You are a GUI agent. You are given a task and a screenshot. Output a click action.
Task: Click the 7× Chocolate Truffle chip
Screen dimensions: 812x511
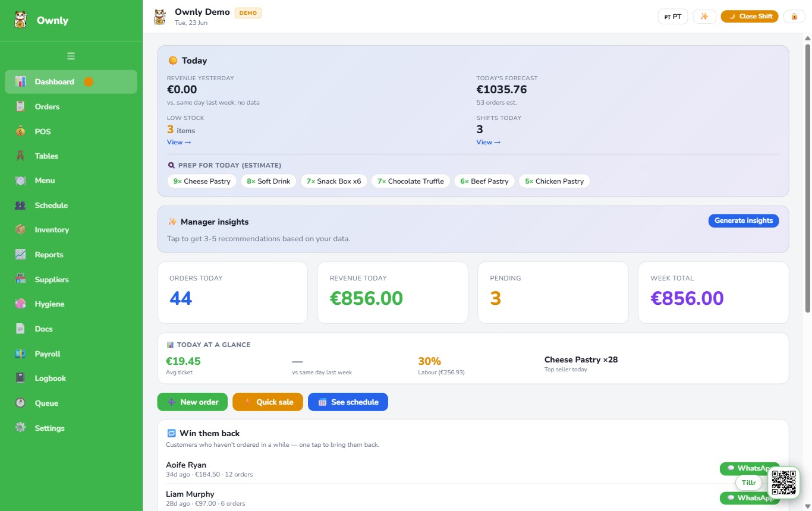click(x=411, y=181)
